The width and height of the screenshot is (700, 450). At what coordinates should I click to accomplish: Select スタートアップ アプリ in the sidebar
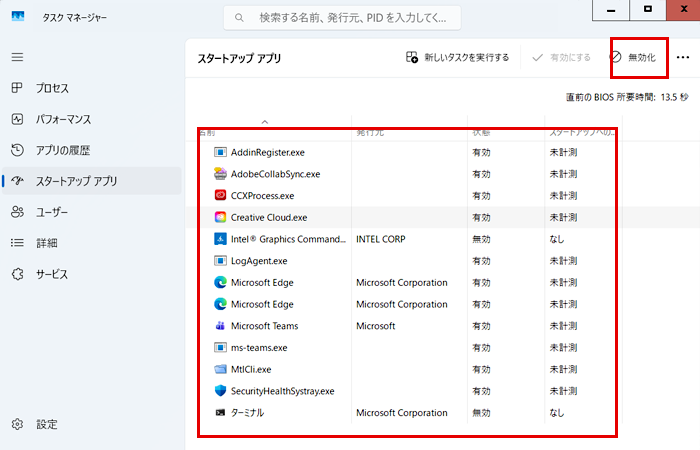(92, 181)
